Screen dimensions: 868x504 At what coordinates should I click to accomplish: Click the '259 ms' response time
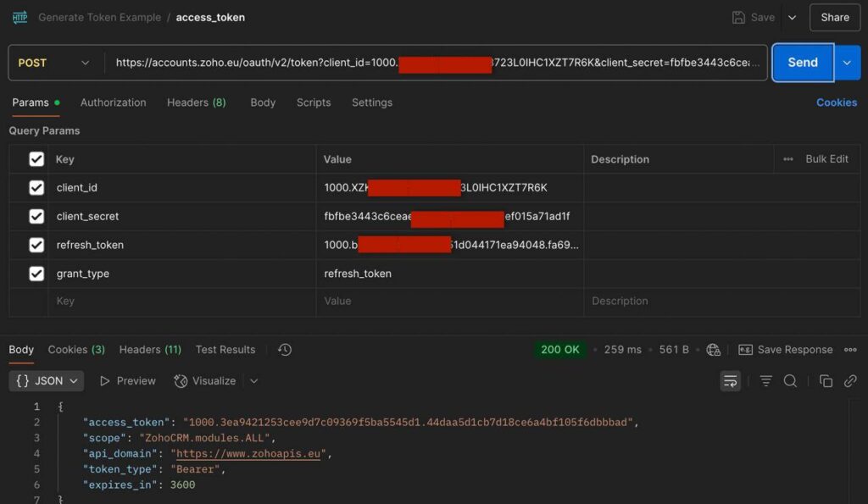click(623, 350)
